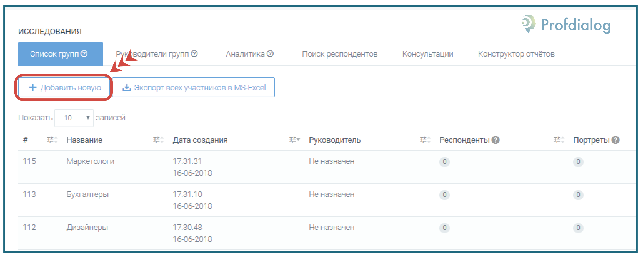Click the download icon in Экспорт button
The image size is (644, 259).
point(127,87)
